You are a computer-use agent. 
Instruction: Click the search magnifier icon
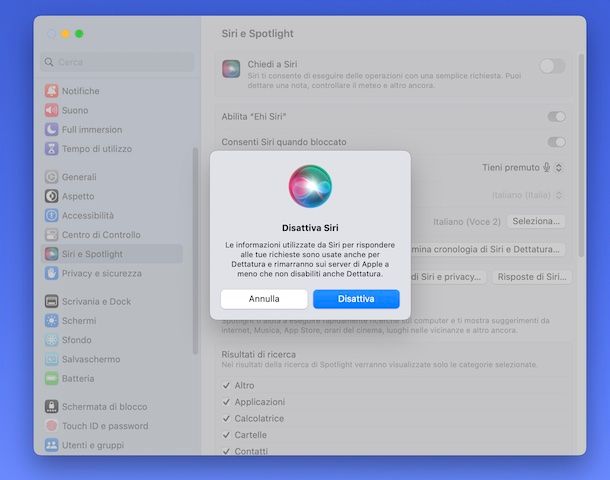pos(49,62)
